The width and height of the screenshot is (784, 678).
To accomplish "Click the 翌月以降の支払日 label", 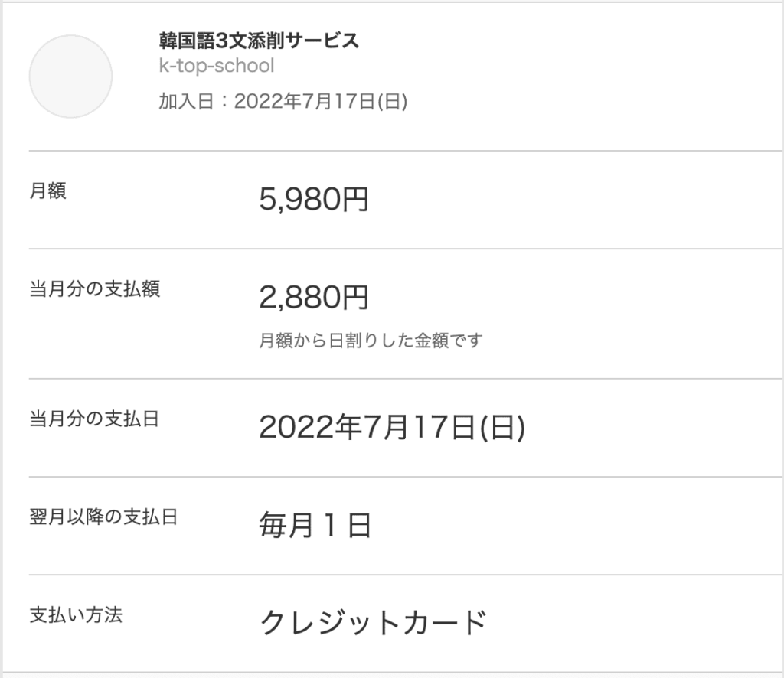I will click(x=103, y=517).
